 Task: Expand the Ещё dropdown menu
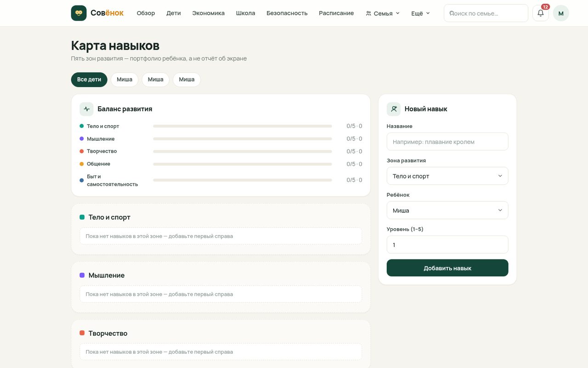pos(420,13)
